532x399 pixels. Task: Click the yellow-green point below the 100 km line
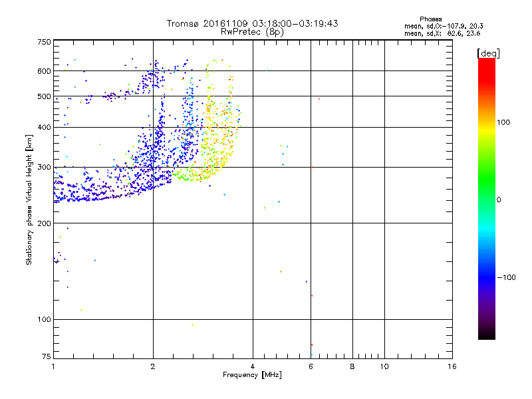pyautogui.click(x=192, y=325)
